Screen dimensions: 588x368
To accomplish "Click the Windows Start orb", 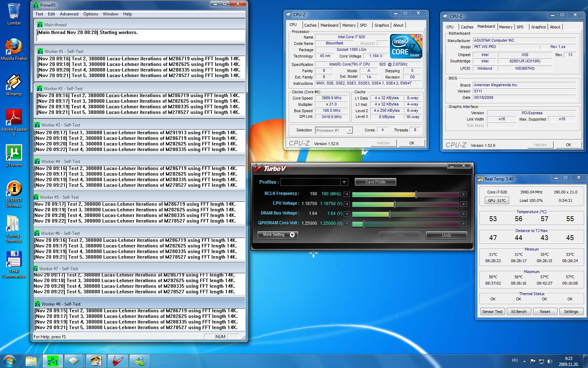I will [9, 361].
